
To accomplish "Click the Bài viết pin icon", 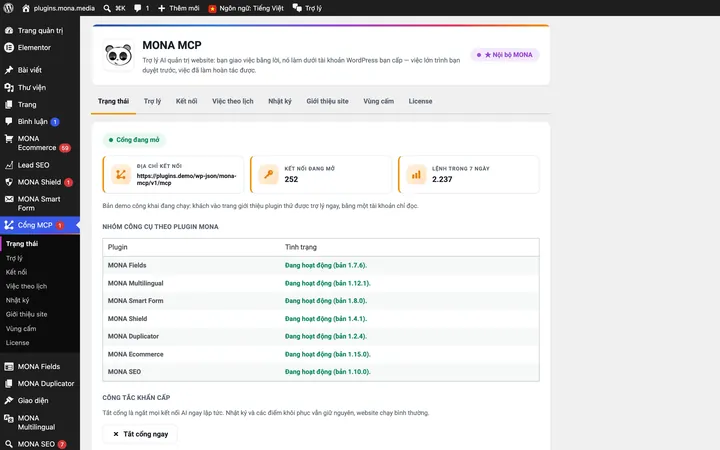I will (9, 70).
